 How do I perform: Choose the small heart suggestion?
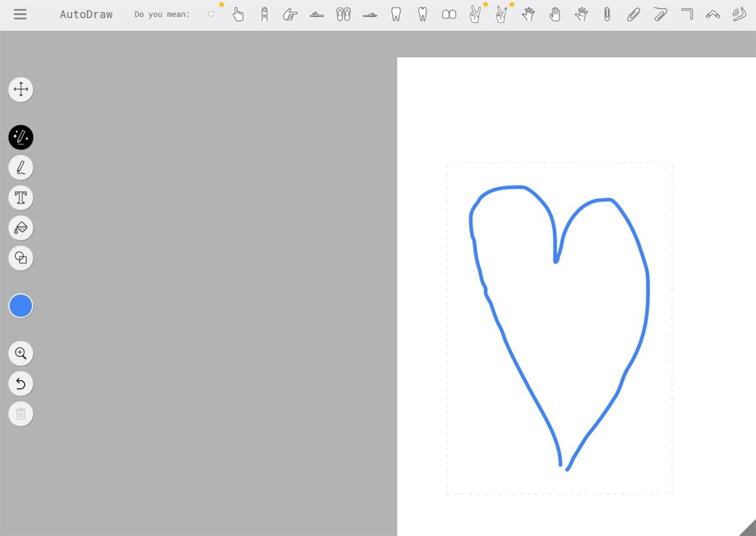tap(211, 14)
